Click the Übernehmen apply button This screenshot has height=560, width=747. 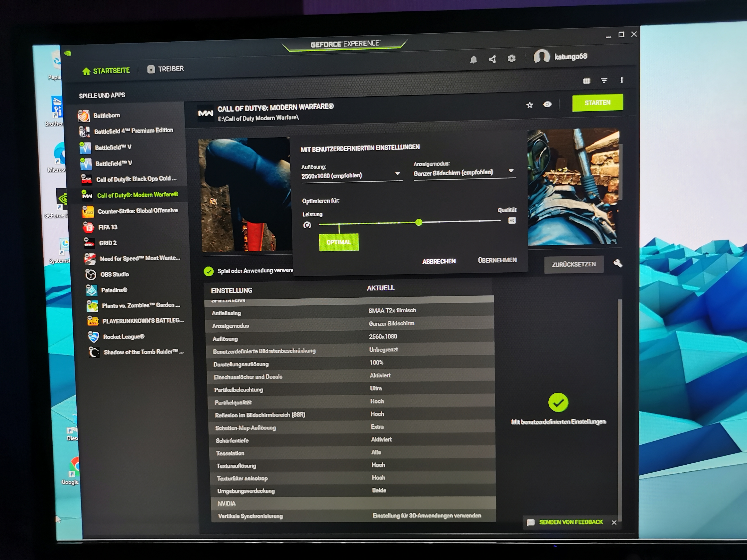point(497,260)
